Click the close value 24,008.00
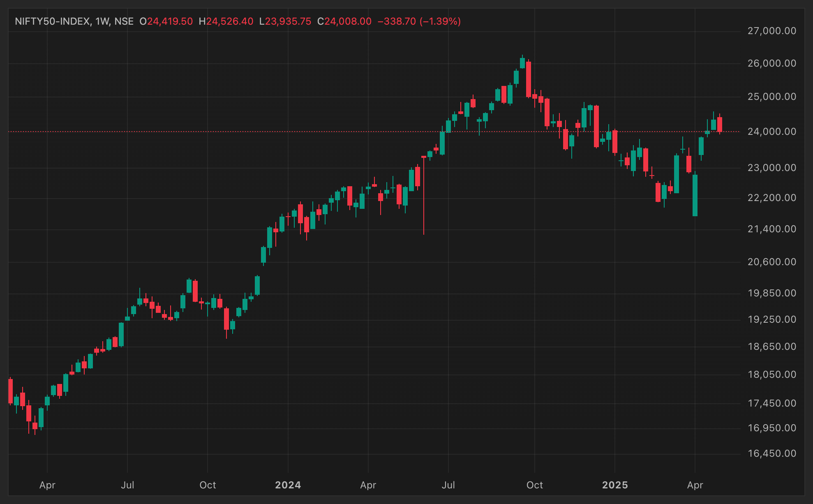813x504 pixels. [x=348, y=21]
